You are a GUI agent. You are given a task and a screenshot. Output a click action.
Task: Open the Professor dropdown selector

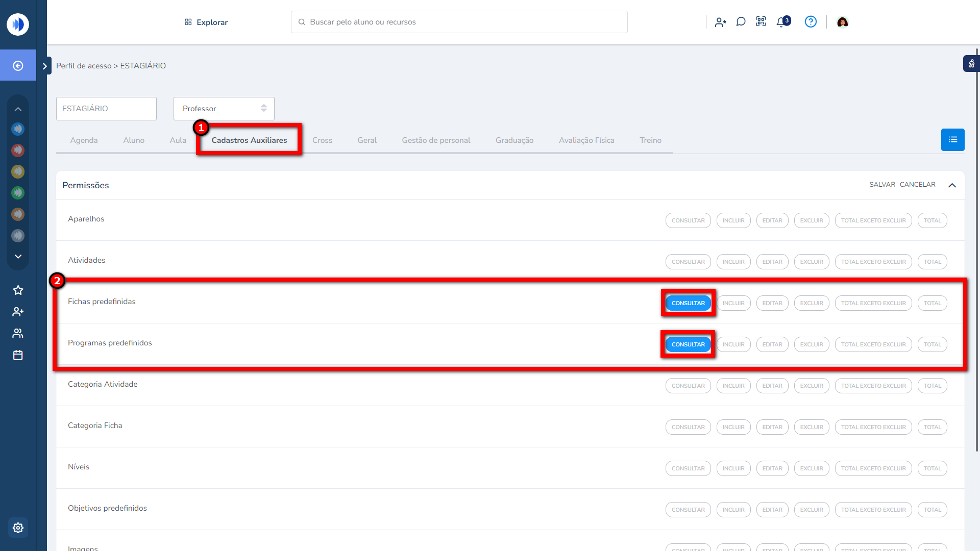click(224, 109)
